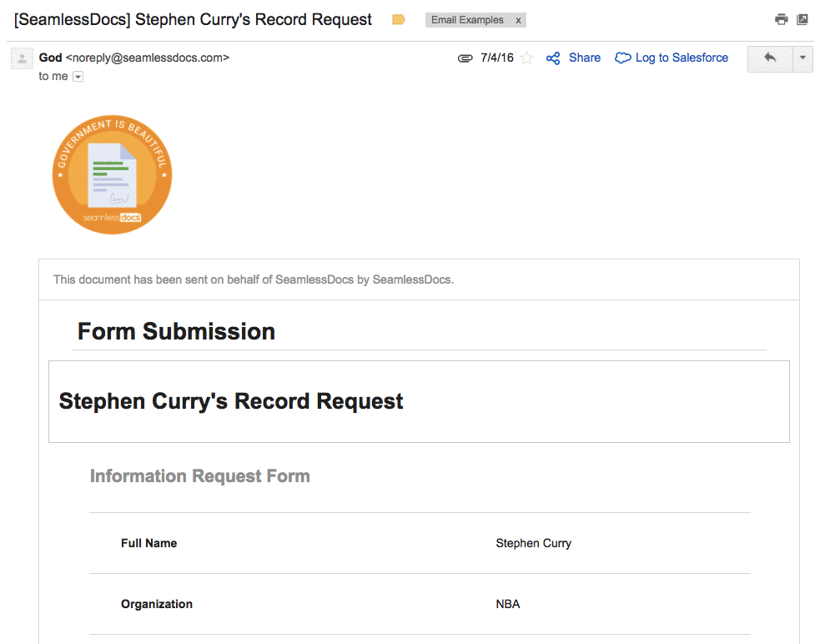The height and width of the screenshot is (644, 830).
Task: Click the 'Full Name' label
Action: tap(148, 543)
